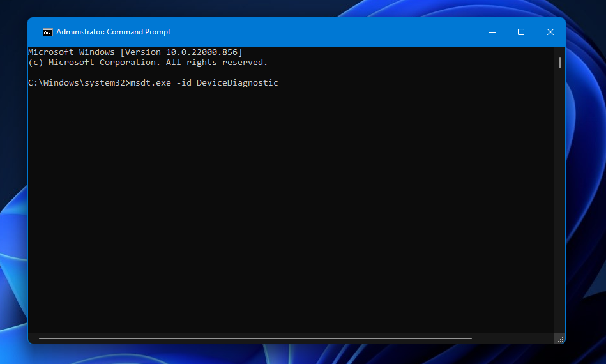Click the vertical scrollbar thumb

tap(559, 63)
